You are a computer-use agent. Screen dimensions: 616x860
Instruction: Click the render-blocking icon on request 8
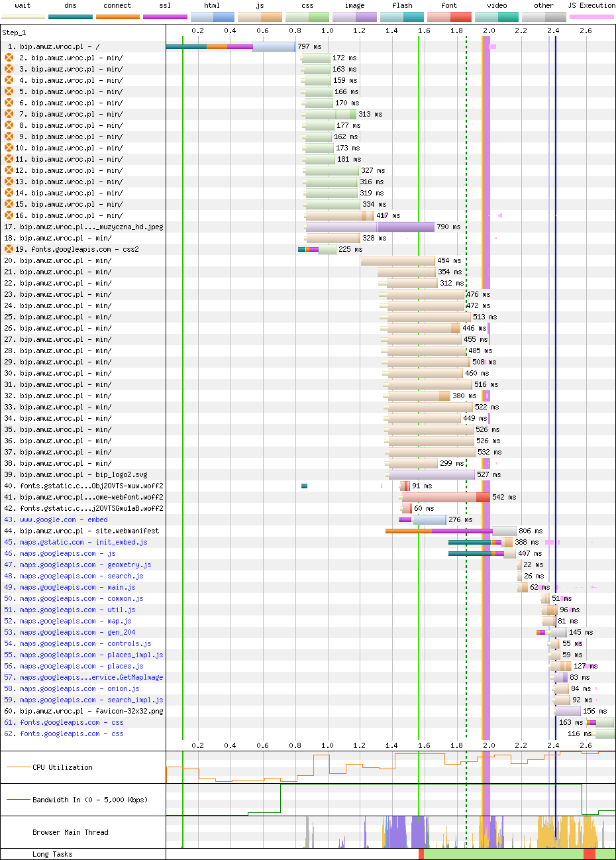(9, 125)
